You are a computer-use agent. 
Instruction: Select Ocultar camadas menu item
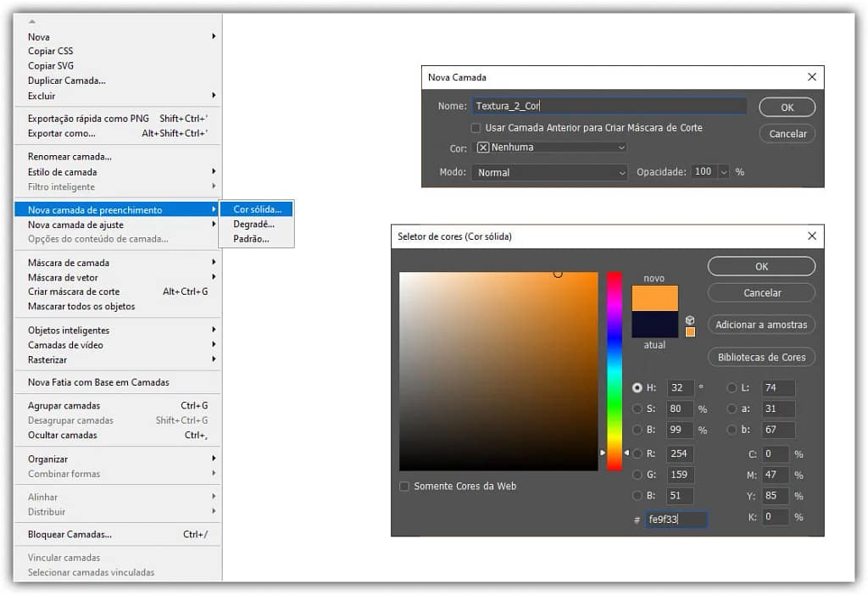click(118, 435)
